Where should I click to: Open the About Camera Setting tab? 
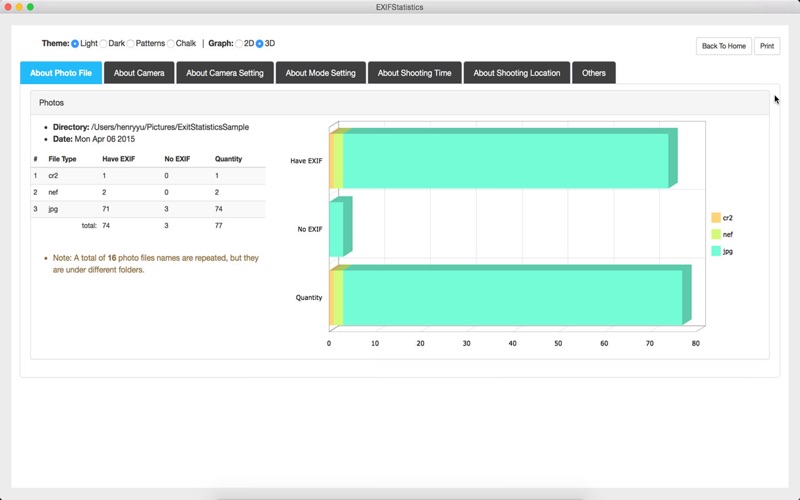click(x=225, y=73)
